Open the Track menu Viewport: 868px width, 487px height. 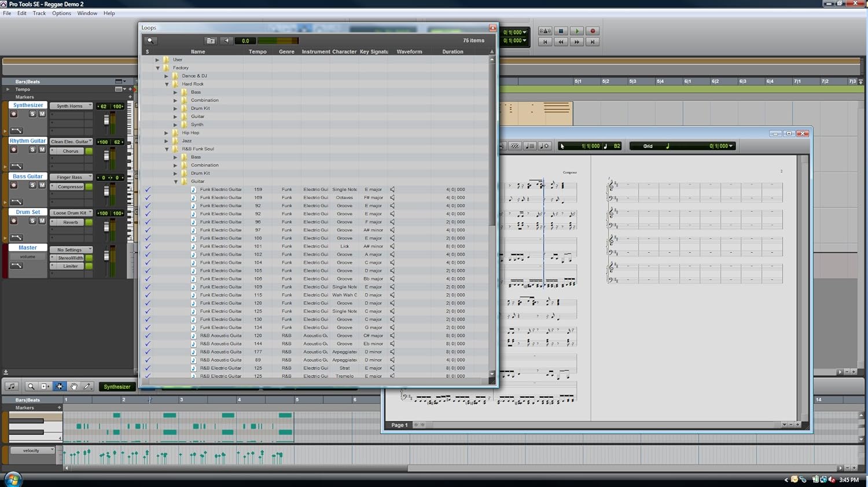39,13
